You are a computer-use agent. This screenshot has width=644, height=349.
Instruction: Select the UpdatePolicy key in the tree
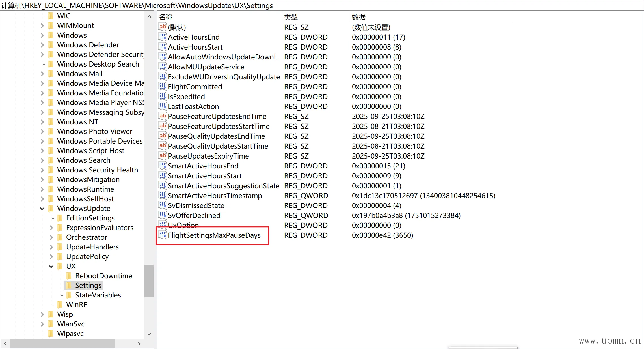tap(87, 256)
